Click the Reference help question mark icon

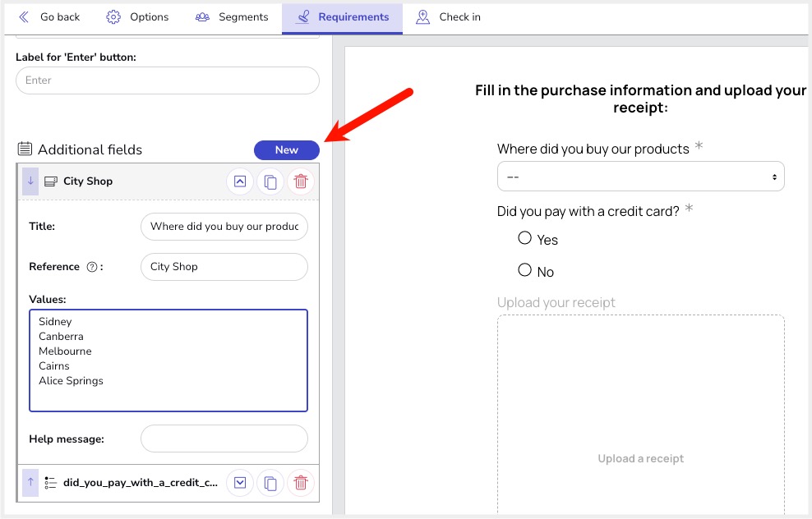(x=92, y=267)
